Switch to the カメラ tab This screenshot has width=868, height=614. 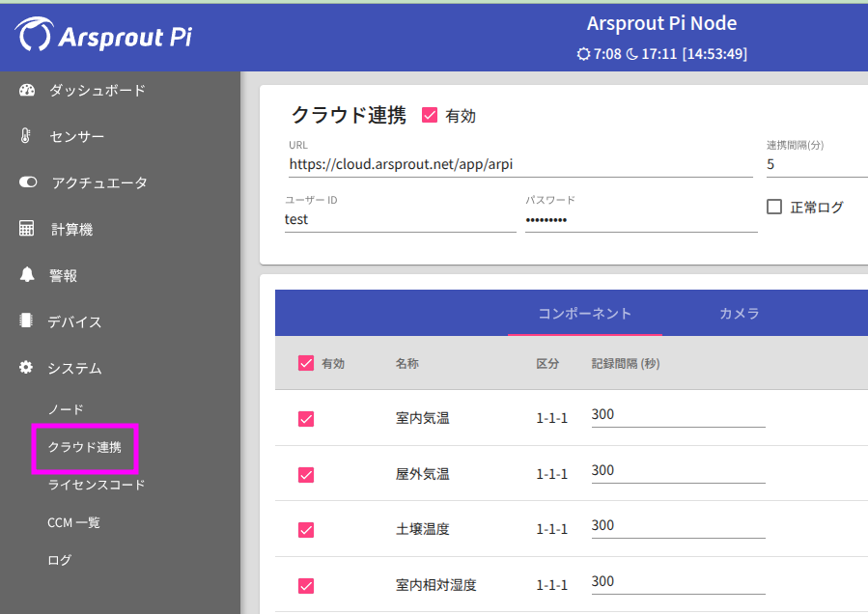pyautogui.click(x=739, y=314)
